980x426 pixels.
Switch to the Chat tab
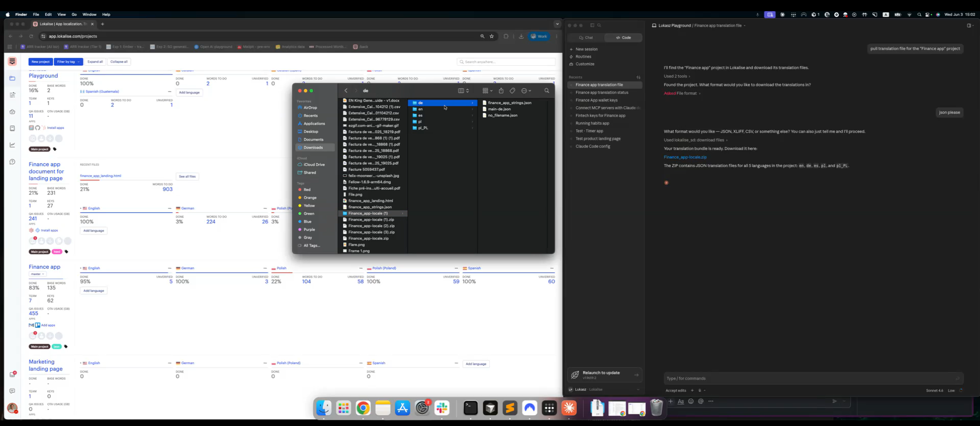(x=586, y=38)
